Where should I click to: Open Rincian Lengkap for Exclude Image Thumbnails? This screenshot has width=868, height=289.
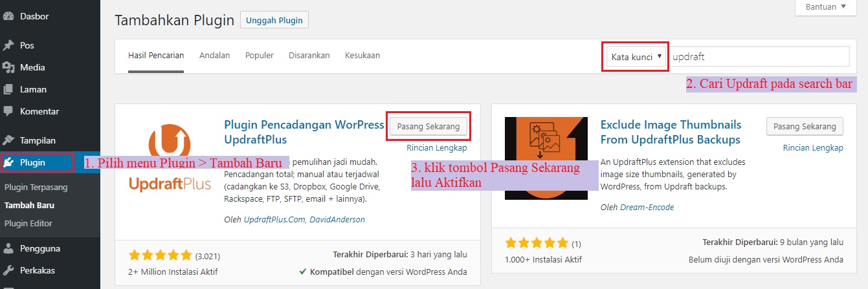(x=813, y=148)
